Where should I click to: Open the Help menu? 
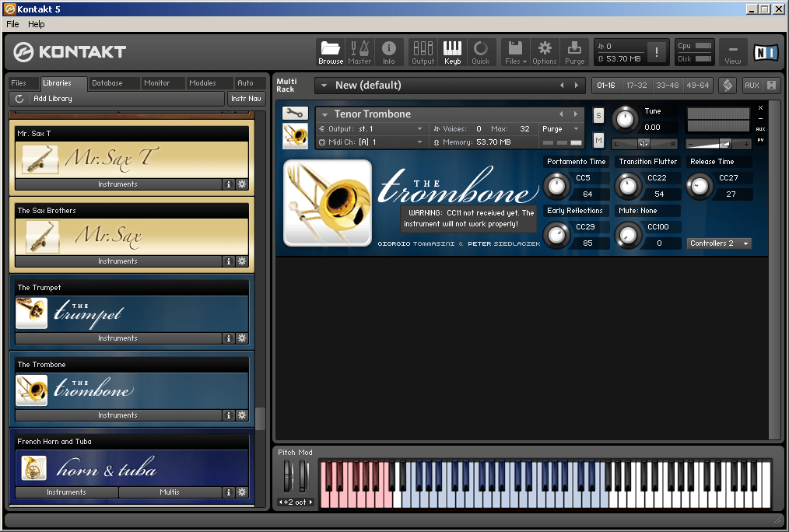[x=37, y=24]
